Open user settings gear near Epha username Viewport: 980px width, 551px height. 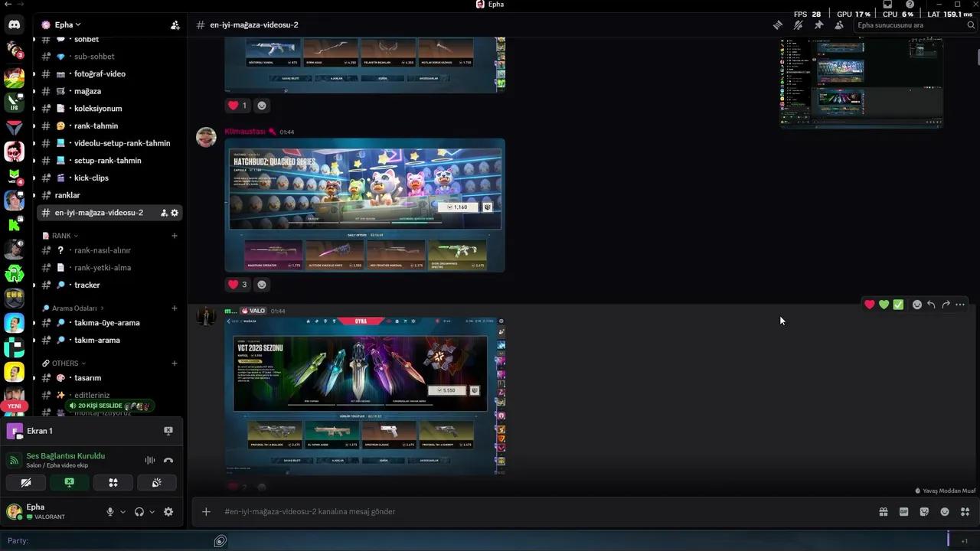[x=168, y=511]
